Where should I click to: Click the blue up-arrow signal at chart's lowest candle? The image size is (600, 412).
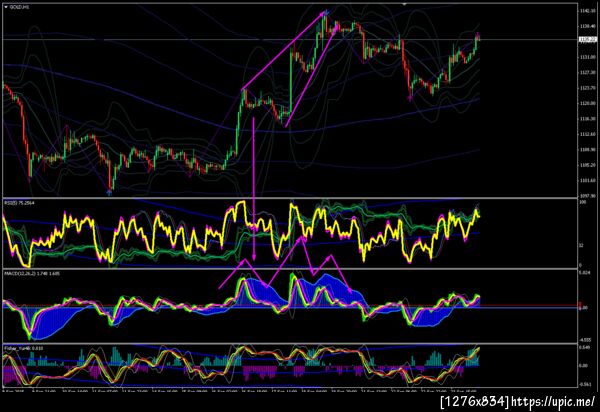tap(110, 192)
